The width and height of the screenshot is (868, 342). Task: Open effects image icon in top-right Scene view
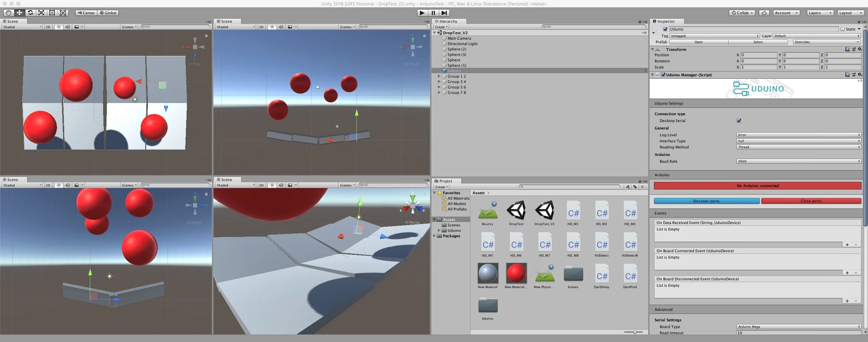pos(290,27)
